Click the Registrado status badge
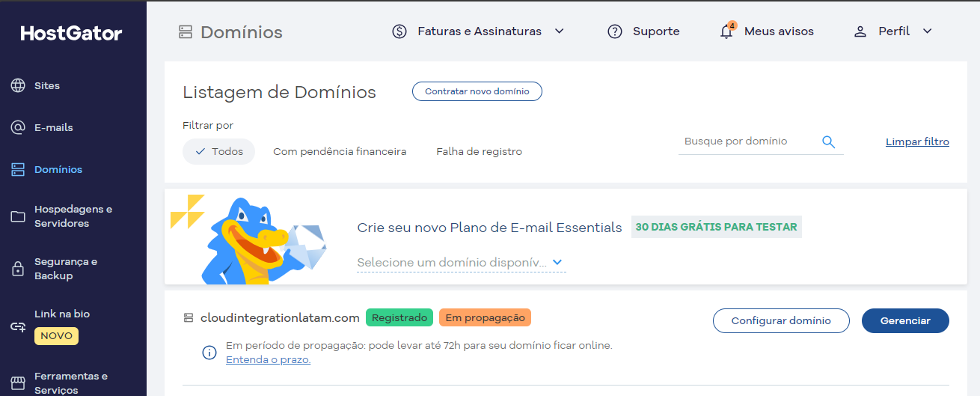Viewport: 980px width, 396px height. pyautogui.click(x=399, y=317)
